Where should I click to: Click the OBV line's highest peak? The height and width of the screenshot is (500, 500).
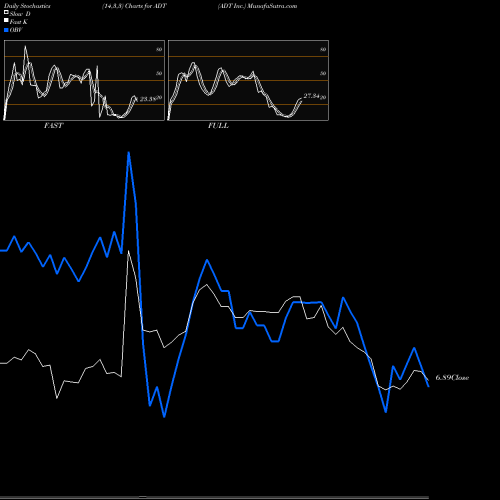tap(129, 153)
